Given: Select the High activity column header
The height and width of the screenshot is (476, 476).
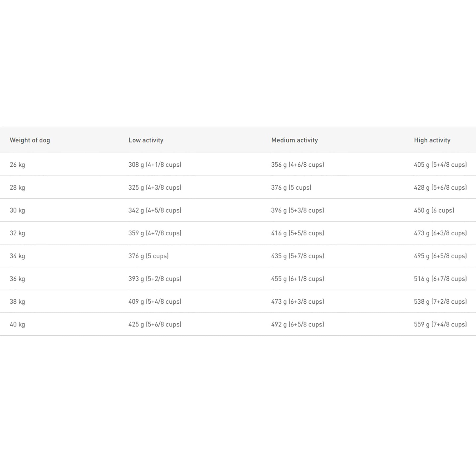Looking at the screenshot, I should tap(432, 140).
